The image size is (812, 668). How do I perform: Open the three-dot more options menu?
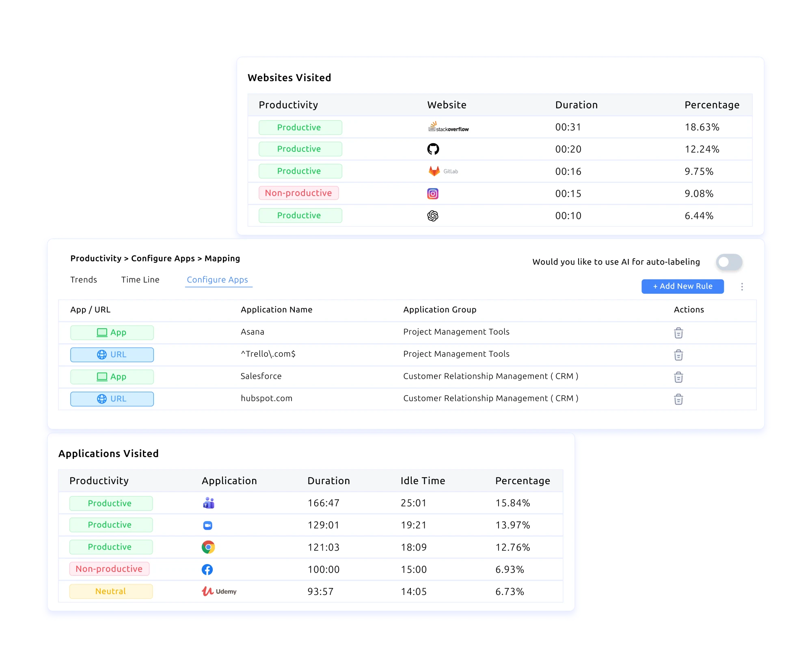[x=742, y=287]
